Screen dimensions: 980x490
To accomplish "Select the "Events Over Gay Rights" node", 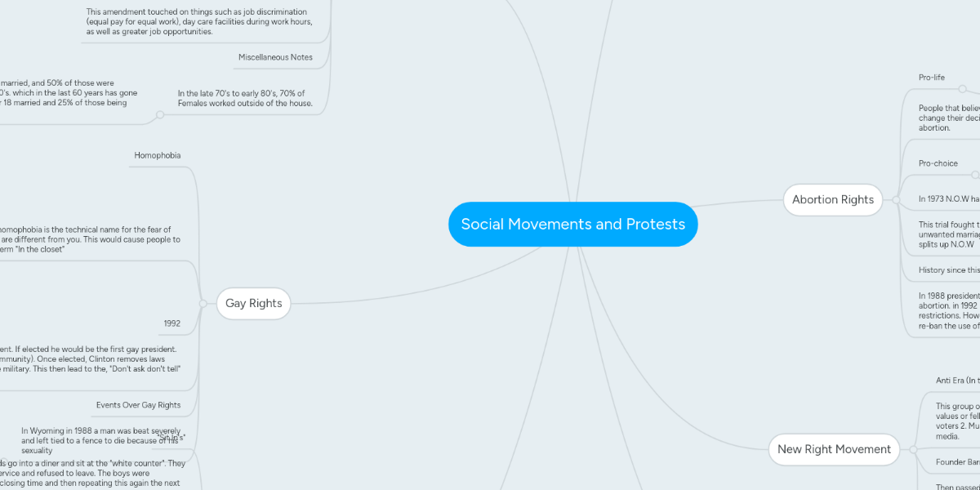I will 140,404.
